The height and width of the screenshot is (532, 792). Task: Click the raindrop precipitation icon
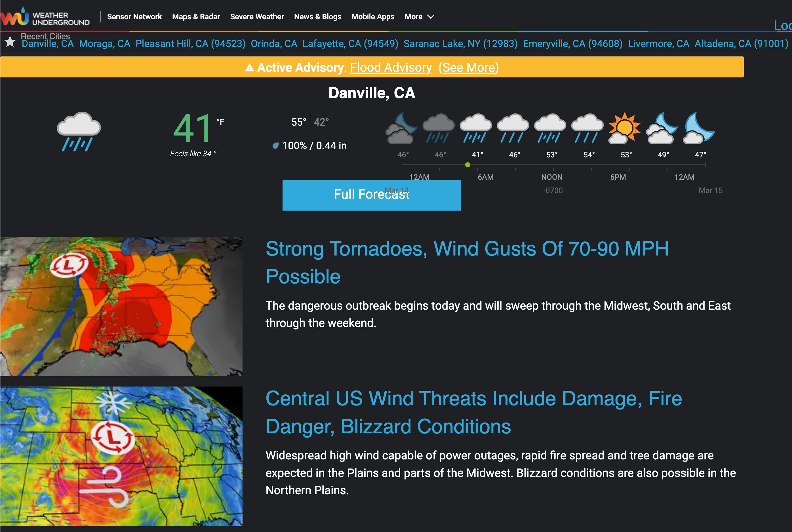pyautogui.click(x=275, y=145)
